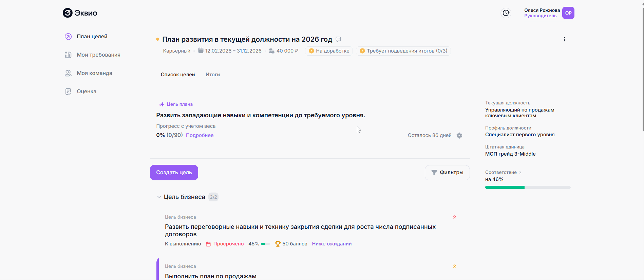Viewport: 644px width, 280px height.
Task: Open Моя команда menu item
Action: click(94, 73)
